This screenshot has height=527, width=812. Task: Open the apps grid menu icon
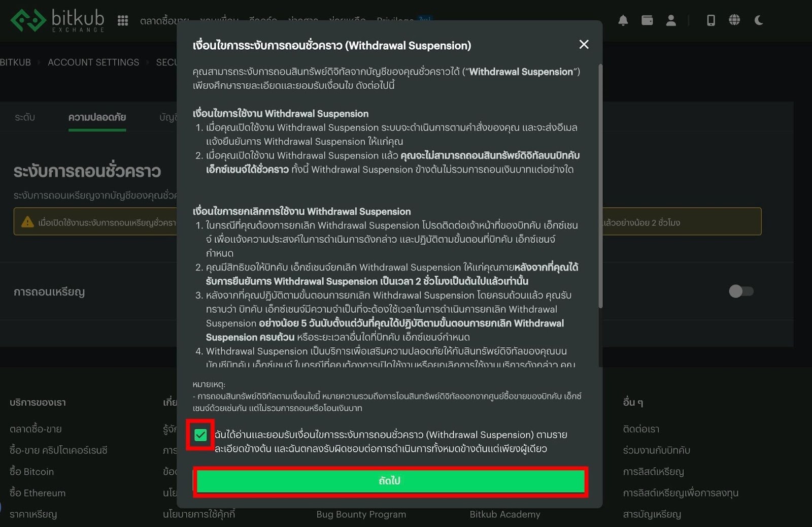click(123, 20)
